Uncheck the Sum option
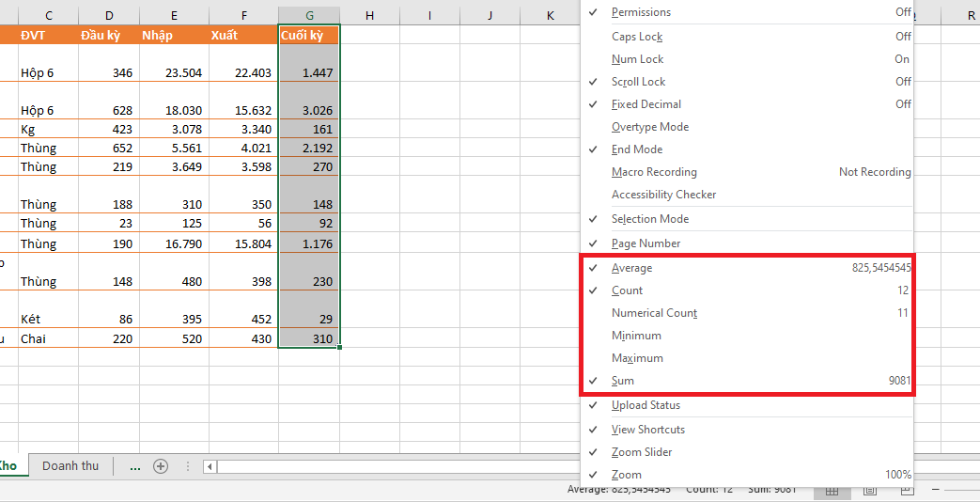Image resolution: width=980 pixels, height=502 pixels. click(622, 381)
